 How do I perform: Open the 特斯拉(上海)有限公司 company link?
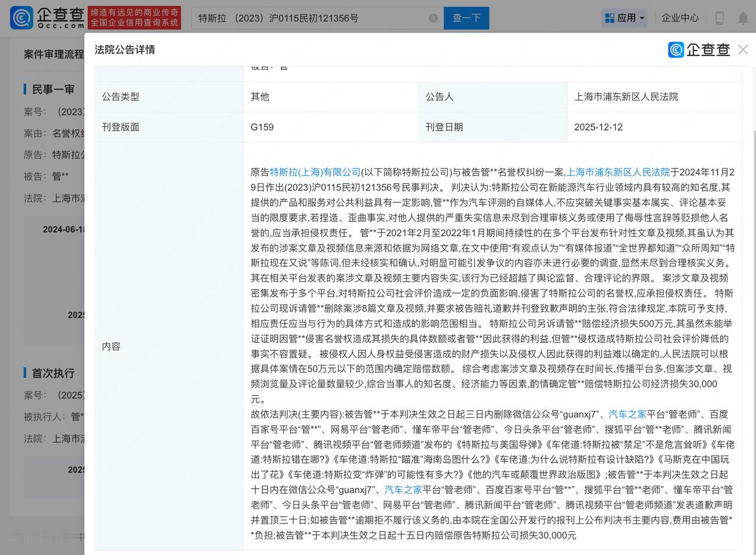coord(315,172)
